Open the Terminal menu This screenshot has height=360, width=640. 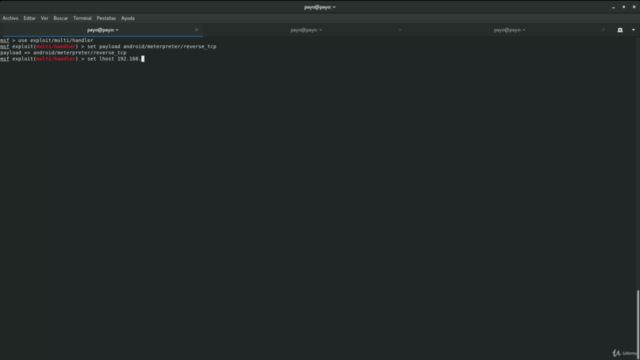(82, 18)
